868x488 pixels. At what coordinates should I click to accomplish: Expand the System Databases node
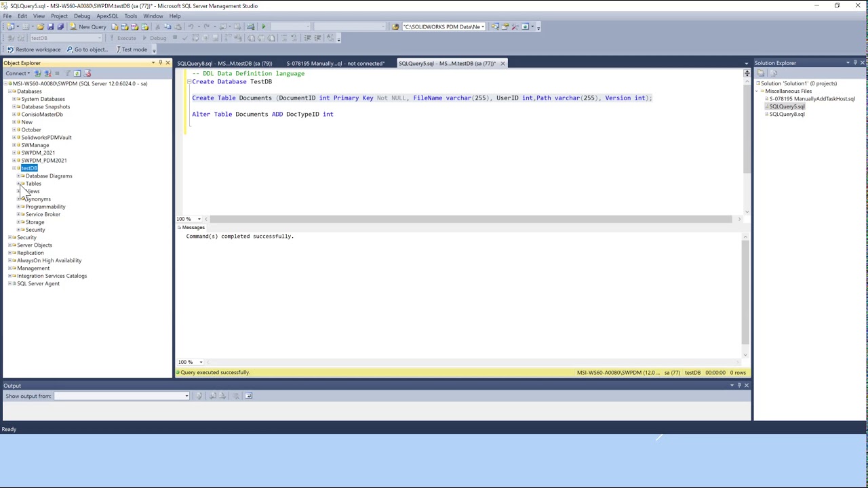coord(14,99)
